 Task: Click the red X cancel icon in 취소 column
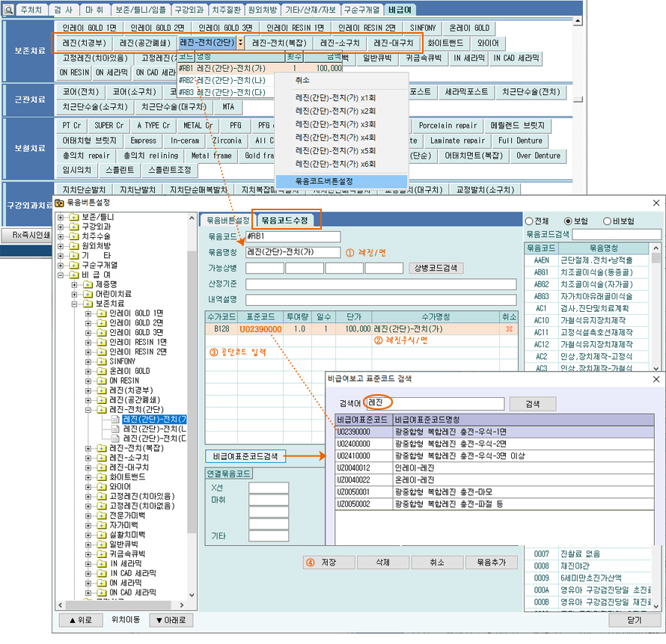[509, 328]
